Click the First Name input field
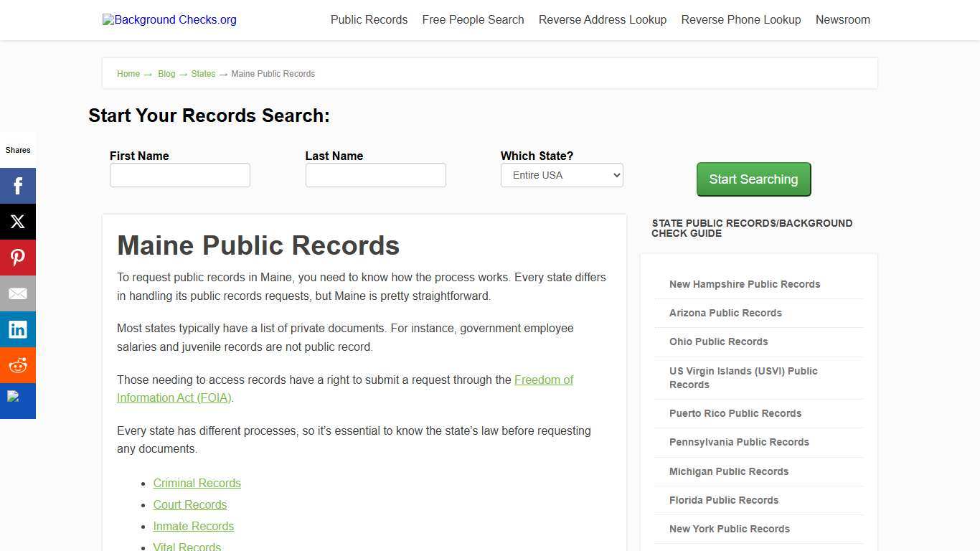980x551 pixels. (x=179, y=174)
